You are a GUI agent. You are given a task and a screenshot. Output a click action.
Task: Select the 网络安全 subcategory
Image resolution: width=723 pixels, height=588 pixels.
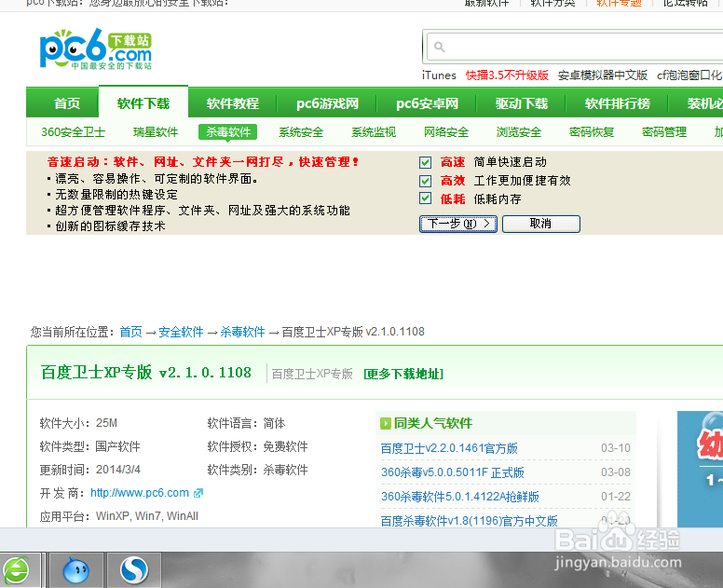coord(446,132)
